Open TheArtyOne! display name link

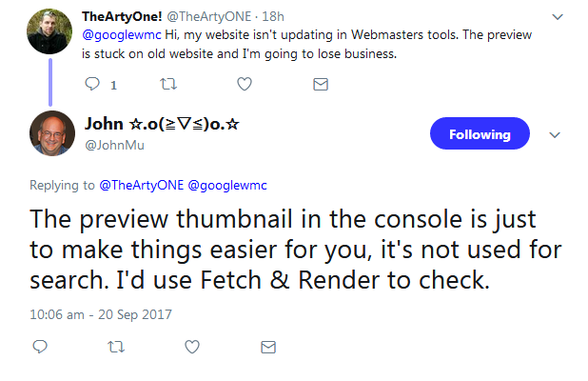(x=123, y=16)
